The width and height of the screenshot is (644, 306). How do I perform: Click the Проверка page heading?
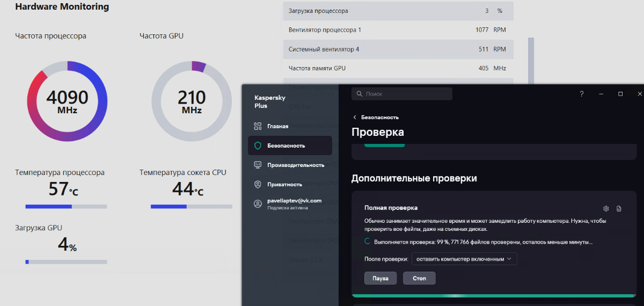click(378, 132)
